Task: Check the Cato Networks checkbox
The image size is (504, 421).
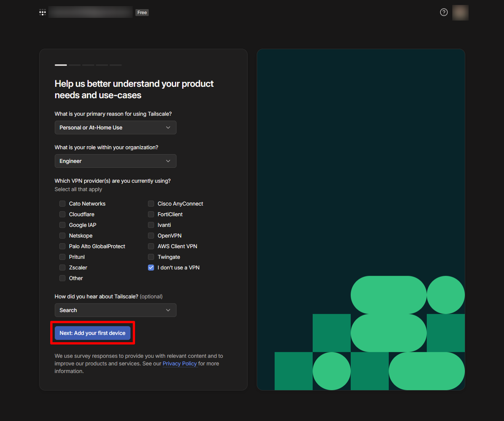Action: click(x=62, y=204)
